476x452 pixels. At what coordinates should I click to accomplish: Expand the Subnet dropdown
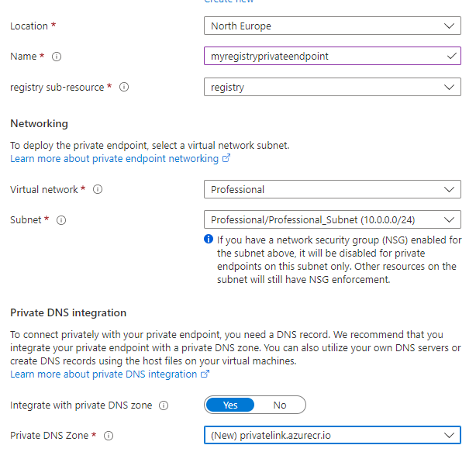click(332, 219)
